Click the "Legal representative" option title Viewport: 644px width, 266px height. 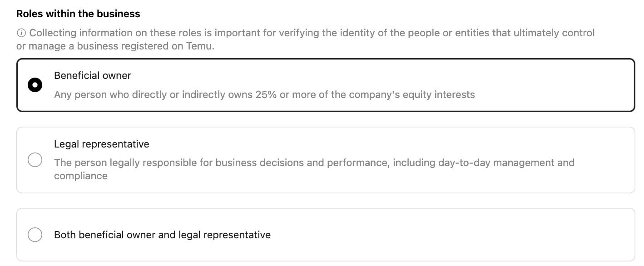click(x=101, y=144)
